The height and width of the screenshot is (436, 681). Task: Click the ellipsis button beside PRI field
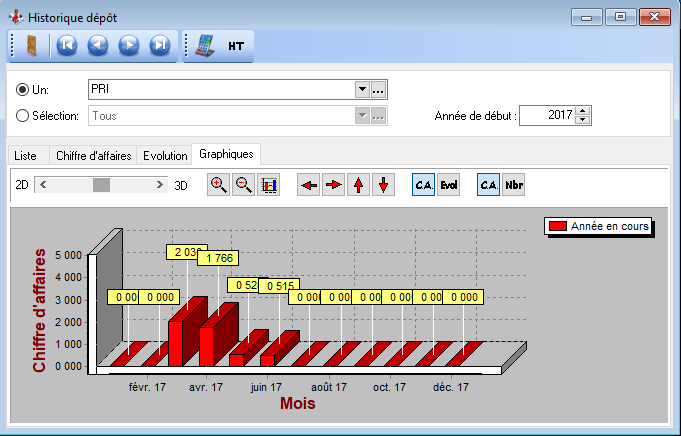tap(379, 90)
